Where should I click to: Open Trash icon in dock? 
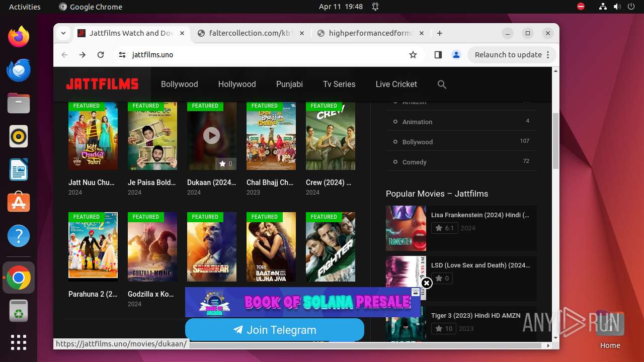point(19,310)
